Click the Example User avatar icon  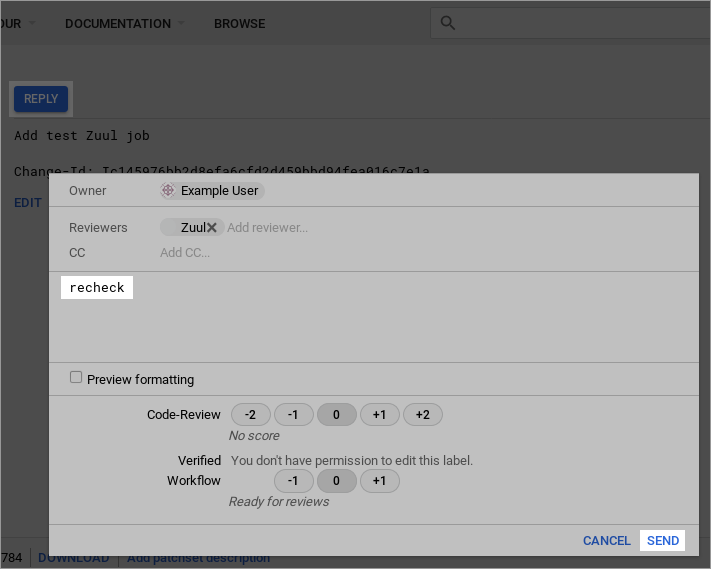[x=168, y=191]
